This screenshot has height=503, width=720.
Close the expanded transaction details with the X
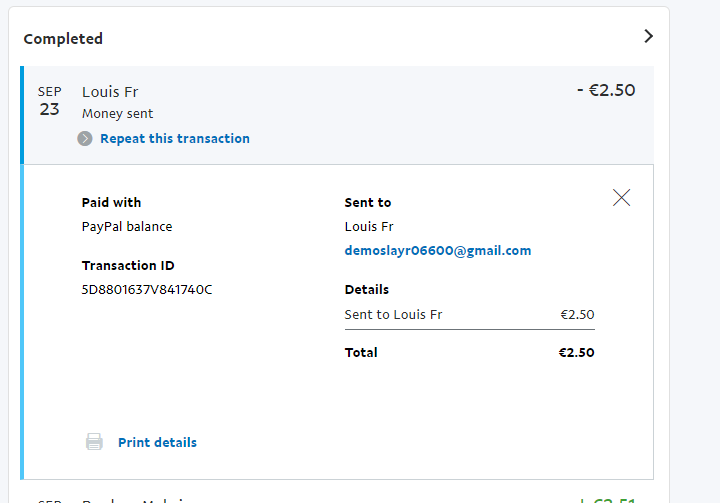coord(621,198)
